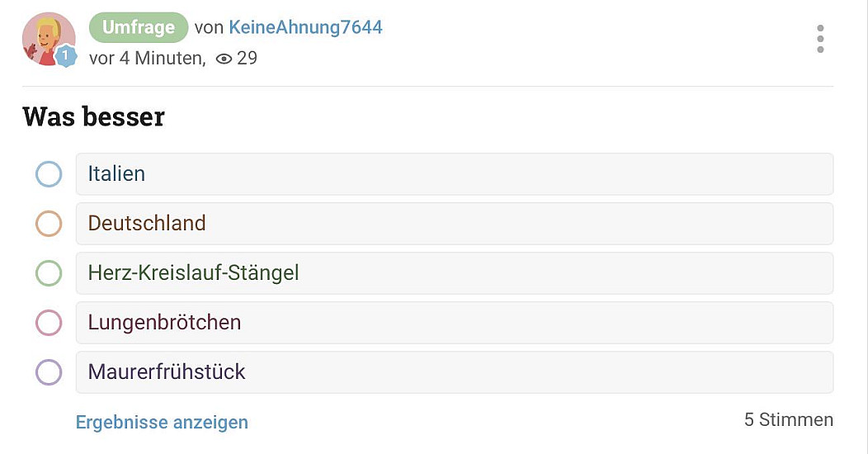Click the Umfrage tag label

coord(139,27)
